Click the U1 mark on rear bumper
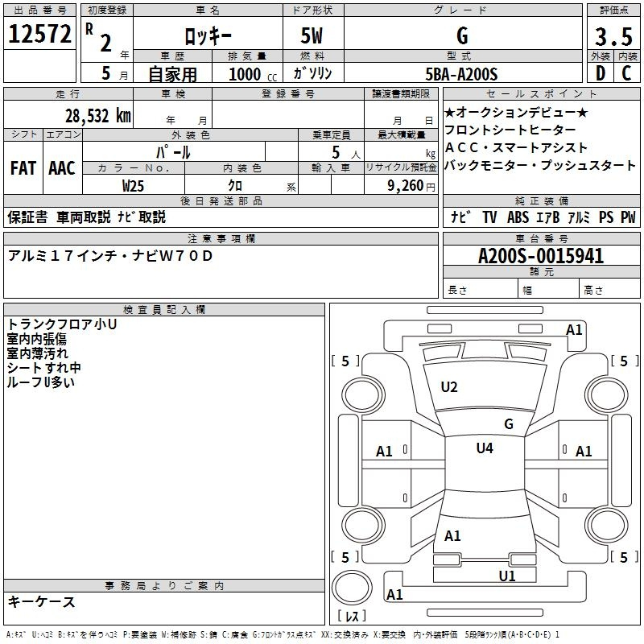Screen dimensions: 644x644 click(x=506, y=576)
